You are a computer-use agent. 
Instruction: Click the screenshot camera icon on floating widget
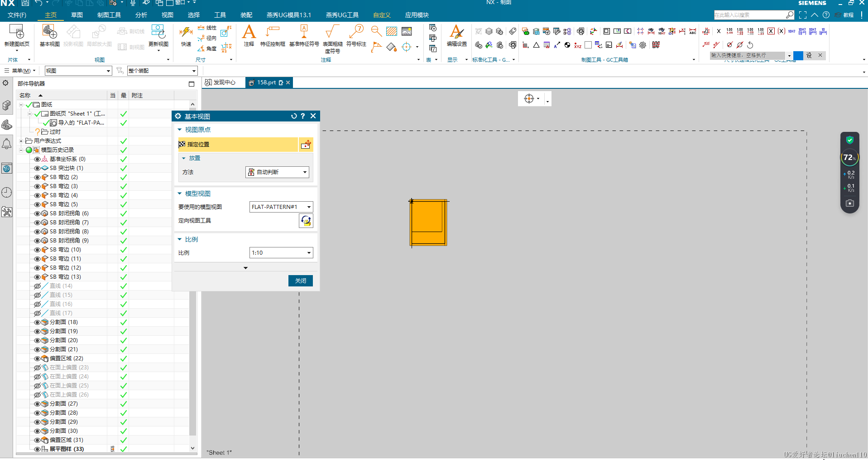pos(850,203)
